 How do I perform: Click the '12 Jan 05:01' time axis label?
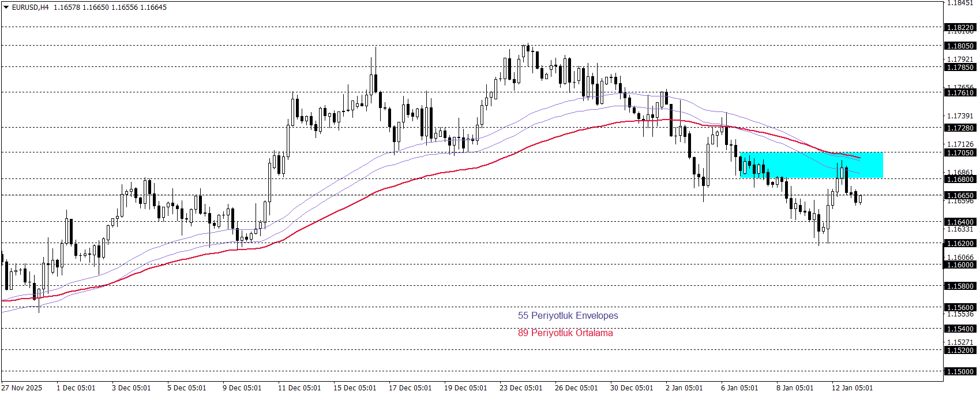[x=852, y=387]
